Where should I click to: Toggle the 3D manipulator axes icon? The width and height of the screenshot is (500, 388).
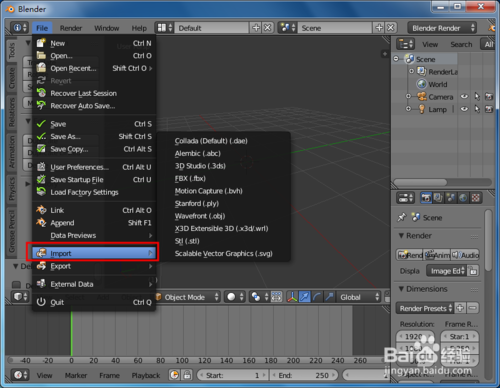pos(292,297)
